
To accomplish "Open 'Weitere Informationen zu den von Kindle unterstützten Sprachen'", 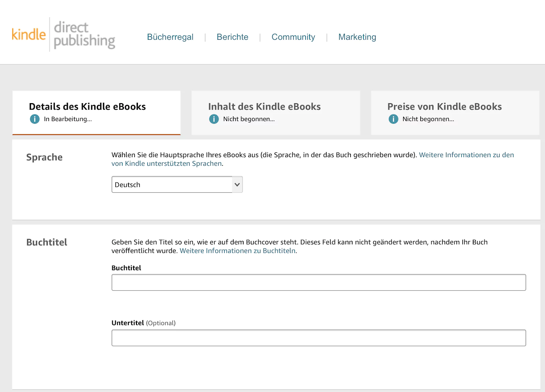I will tap(466, 155).
